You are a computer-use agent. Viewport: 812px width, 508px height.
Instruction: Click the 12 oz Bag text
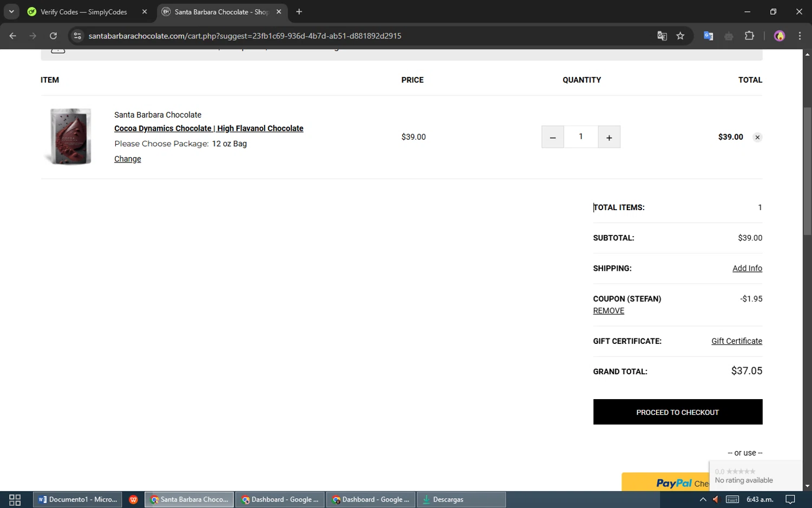pos(230,144)
